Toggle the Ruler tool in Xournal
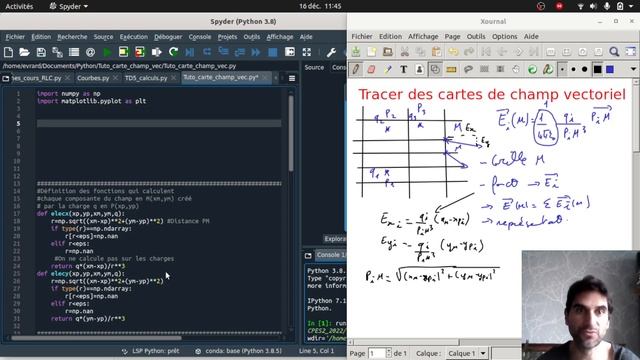This screenshot has width=640, height=360. tap(451, 69)
